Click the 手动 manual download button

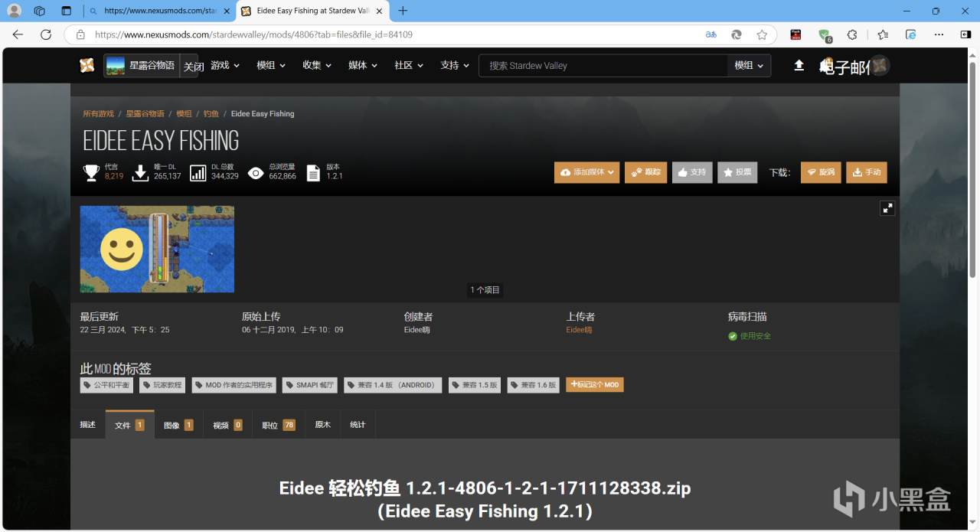(x=866, y=172)
